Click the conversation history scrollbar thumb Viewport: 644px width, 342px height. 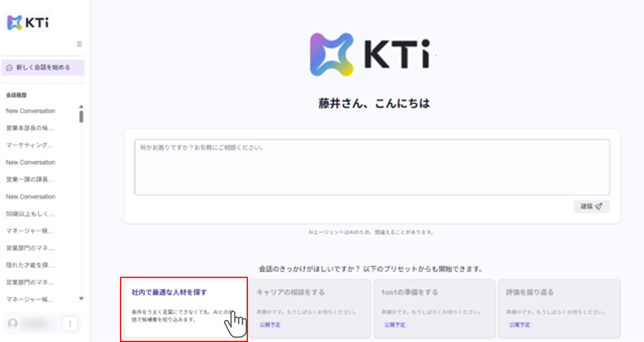tap(81, 117)
